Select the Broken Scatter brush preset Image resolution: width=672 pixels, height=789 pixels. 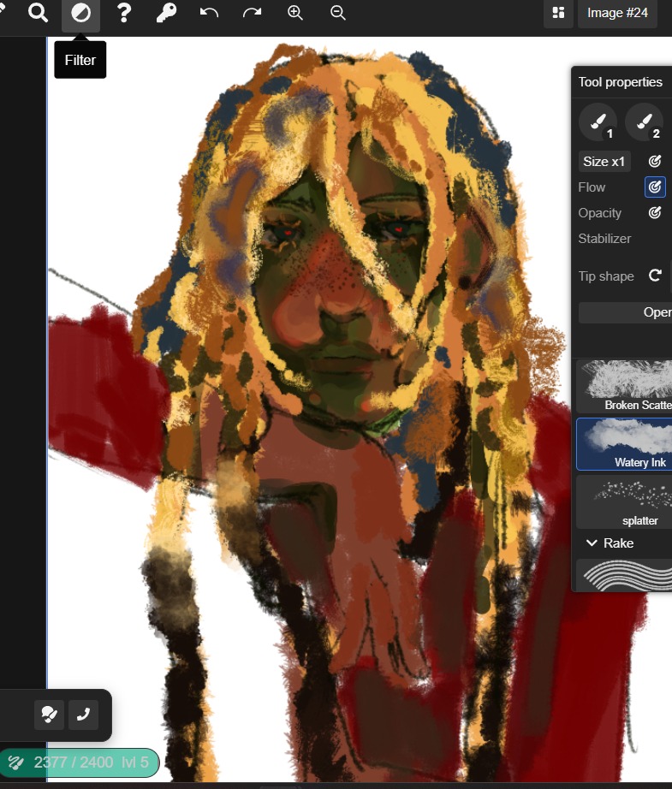[624, 386]
